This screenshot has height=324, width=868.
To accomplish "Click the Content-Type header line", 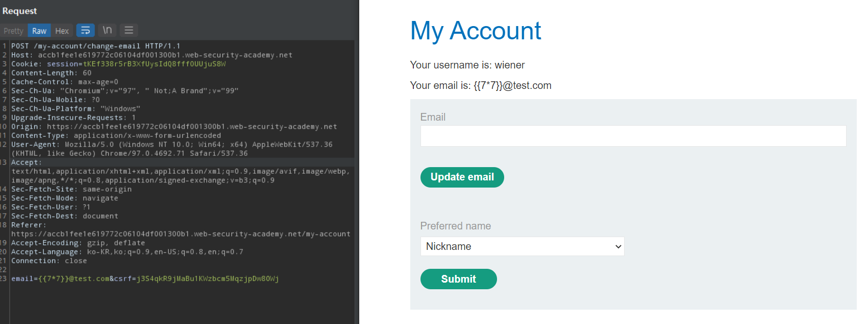I will pyautogui.click(x=116, y=135).
